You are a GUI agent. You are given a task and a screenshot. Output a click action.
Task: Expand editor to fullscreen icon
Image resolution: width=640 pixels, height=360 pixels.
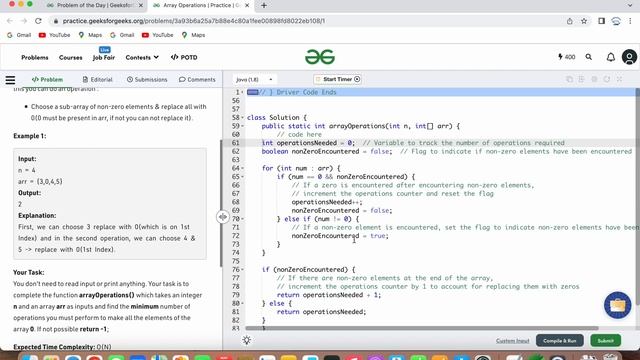[619, 79]
